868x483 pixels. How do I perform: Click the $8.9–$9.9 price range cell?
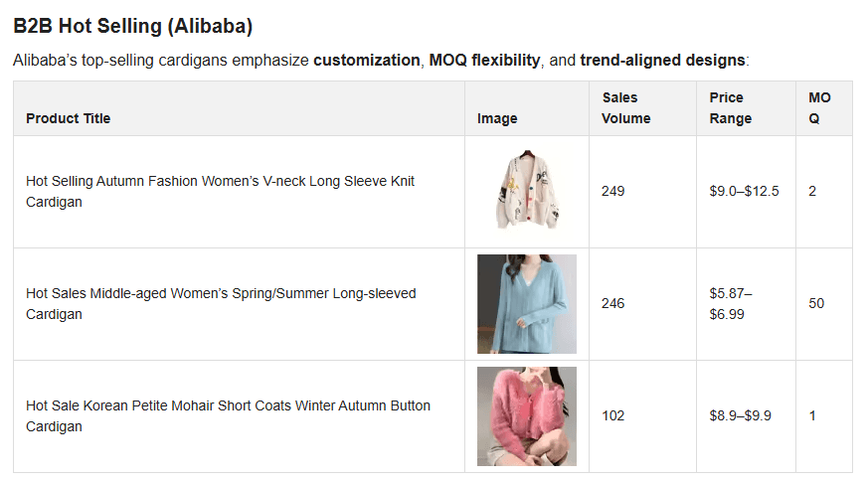[740, 415]
